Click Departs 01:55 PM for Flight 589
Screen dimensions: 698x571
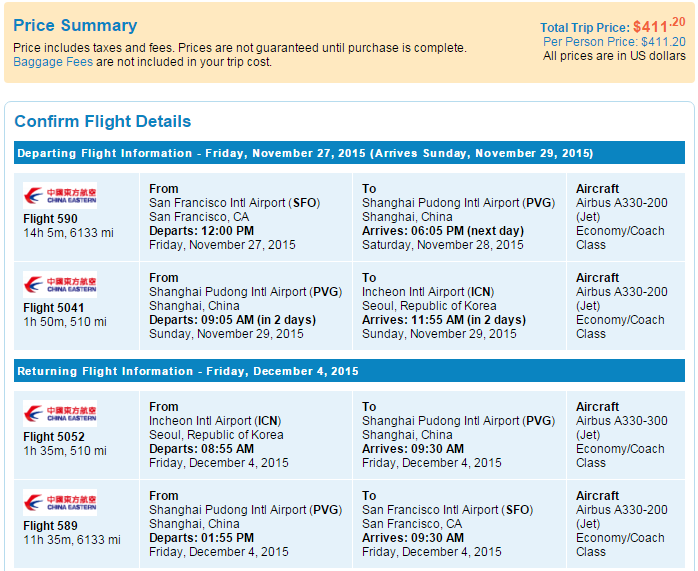(201, 538)
